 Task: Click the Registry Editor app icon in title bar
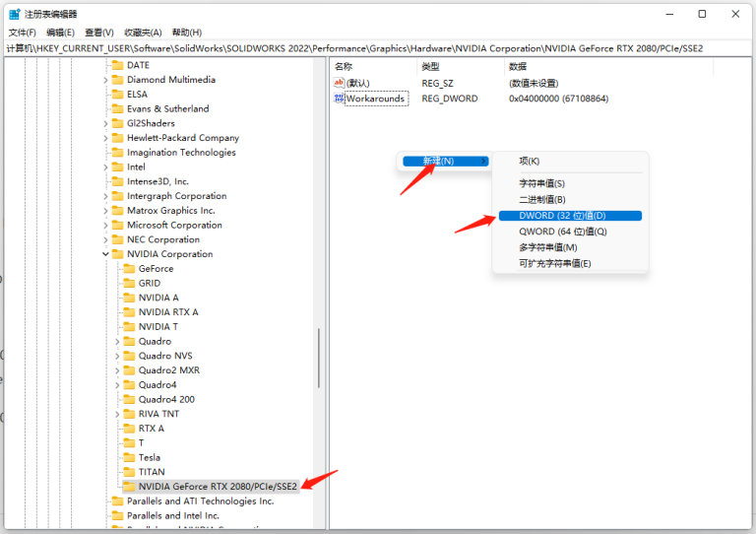pyautogui.click(x=15, y=14)
